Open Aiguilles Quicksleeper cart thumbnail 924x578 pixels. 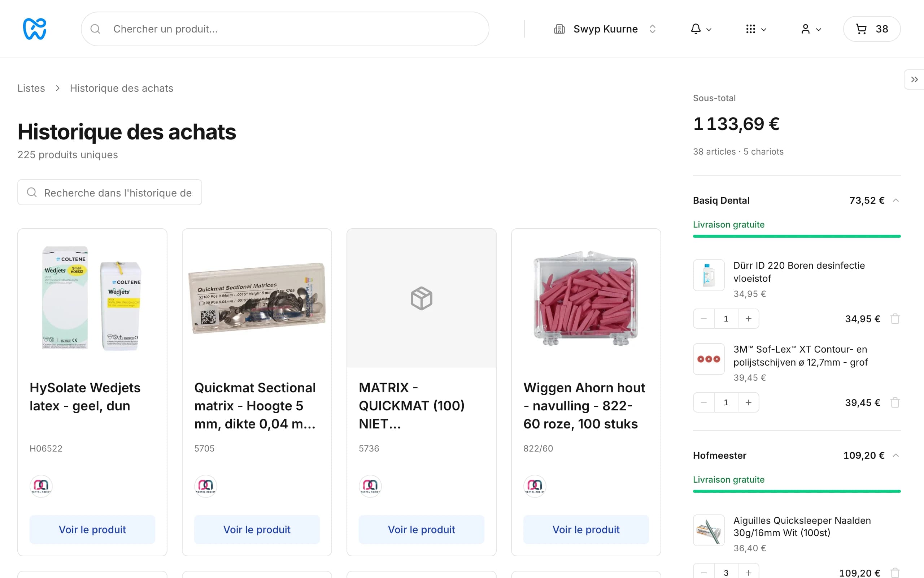709,530
